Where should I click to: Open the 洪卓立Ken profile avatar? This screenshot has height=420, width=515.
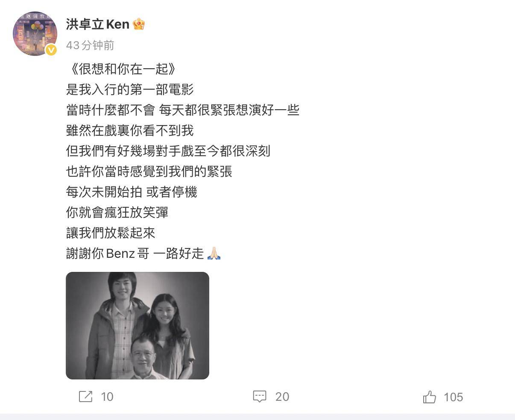coord(35,34)
